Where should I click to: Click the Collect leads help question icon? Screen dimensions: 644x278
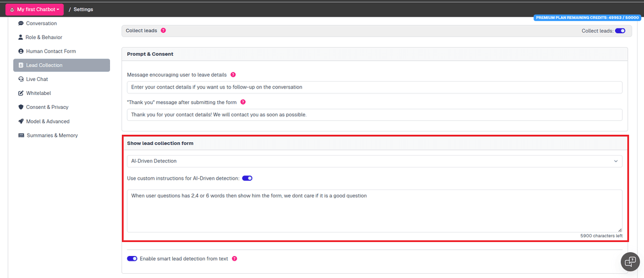(x=163, y=31)
